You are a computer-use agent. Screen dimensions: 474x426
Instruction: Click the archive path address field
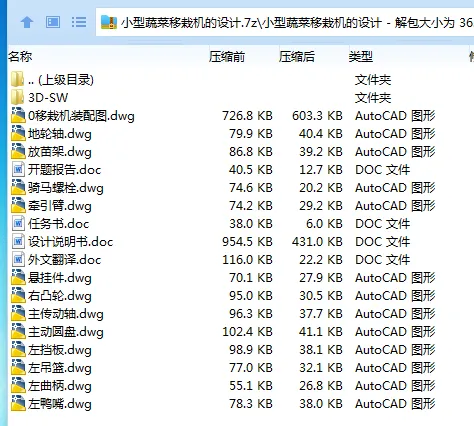pyautogui.click(x=285, y=23)
